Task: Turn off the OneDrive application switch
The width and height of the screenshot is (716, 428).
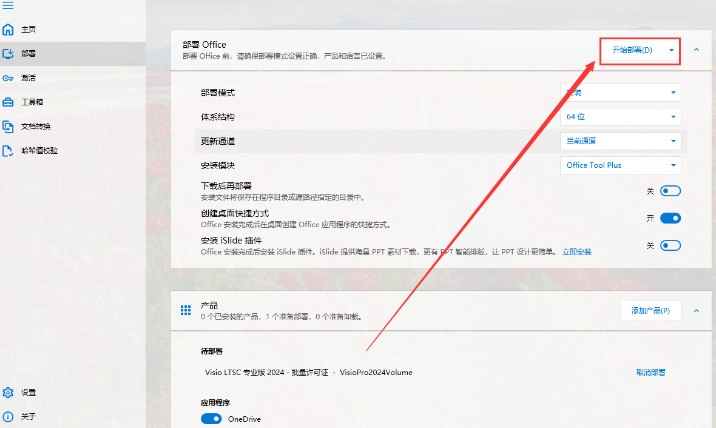Action: coord(211,419)
